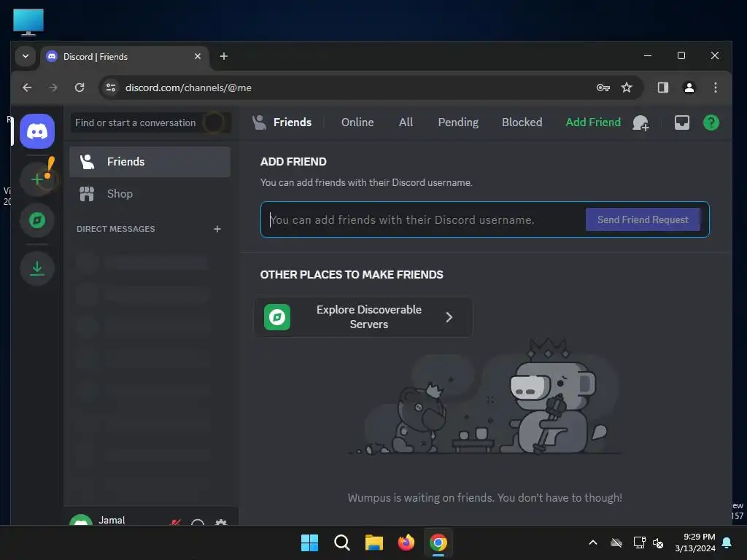Launch Firefox from the taskbar
The height and width of the screenshot is (560, 747).
[x=406, y=542]
